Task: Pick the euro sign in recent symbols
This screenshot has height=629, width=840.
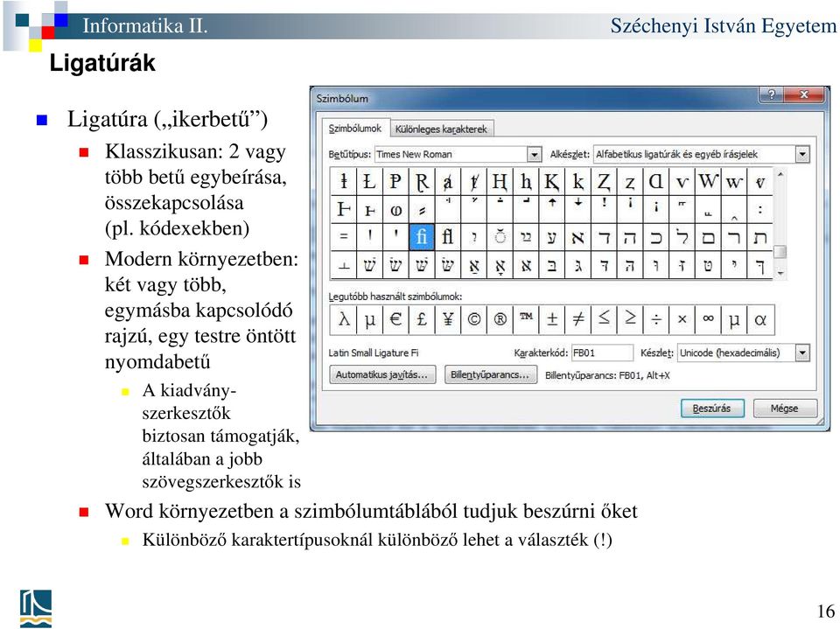Action: click(395, 319)
